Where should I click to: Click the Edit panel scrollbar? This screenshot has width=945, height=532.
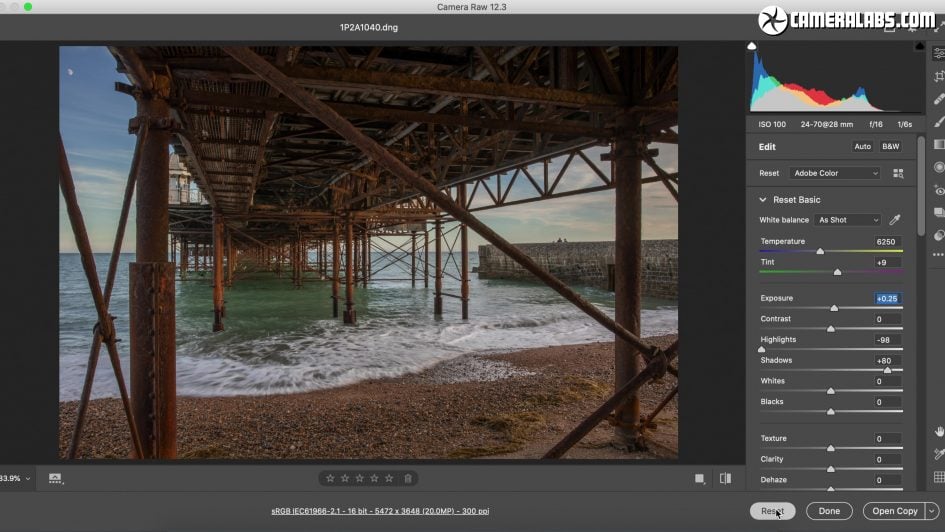pyautogui.click(x=921, y=187)
